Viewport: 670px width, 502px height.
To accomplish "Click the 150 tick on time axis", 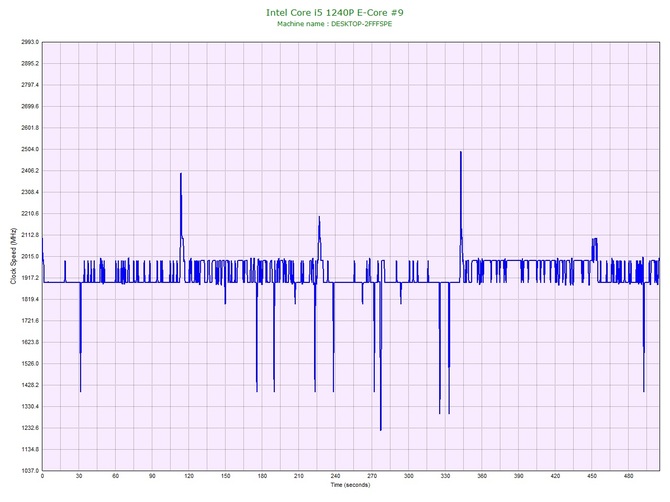I will 226,476.
